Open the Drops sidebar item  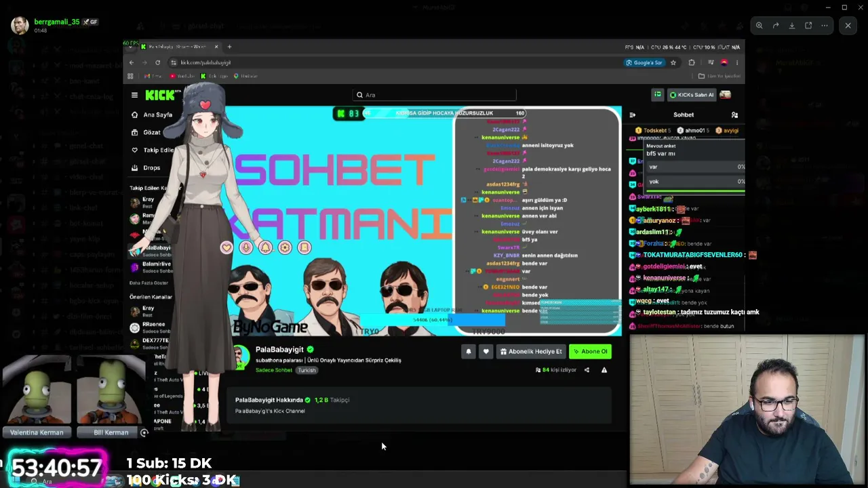pyautogui.click(x=146, y=167)
